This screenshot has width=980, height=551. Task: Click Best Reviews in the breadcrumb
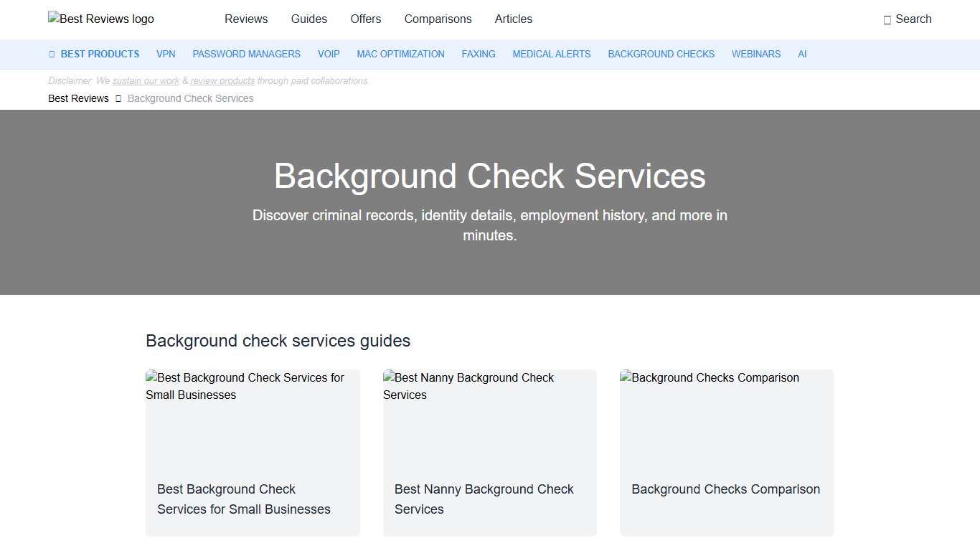[78, 98]
